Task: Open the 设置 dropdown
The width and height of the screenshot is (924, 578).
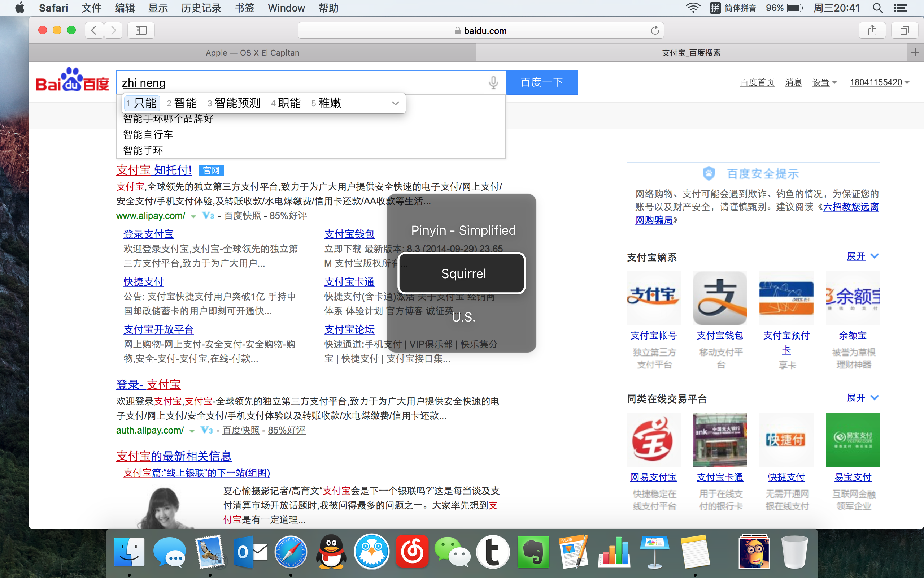Action: pyautogui.click(x=824, y=82)
